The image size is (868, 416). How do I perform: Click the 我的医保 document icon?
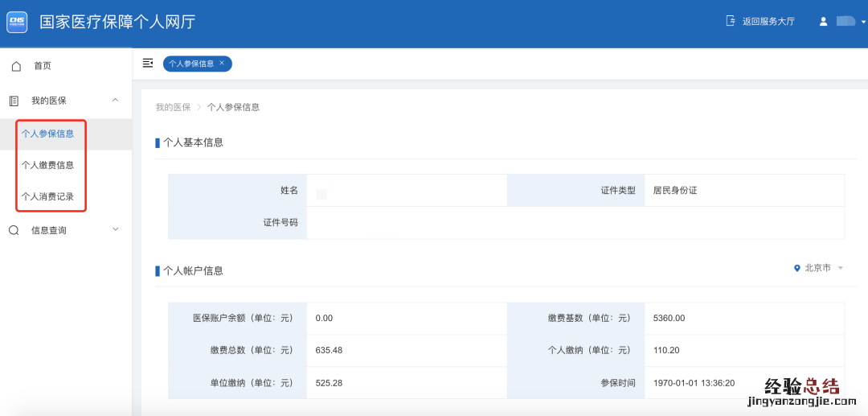coord(14,101)
